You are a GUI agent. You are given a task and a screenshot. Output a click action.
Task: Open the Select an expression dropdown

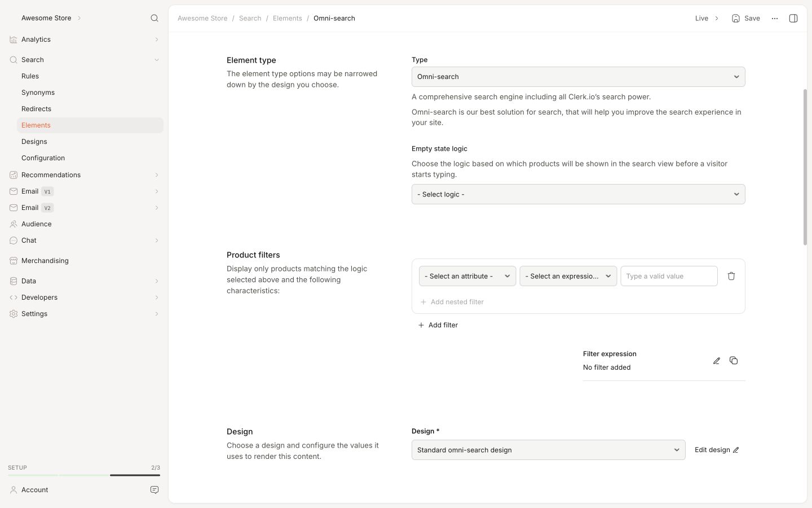coord(568,276)
